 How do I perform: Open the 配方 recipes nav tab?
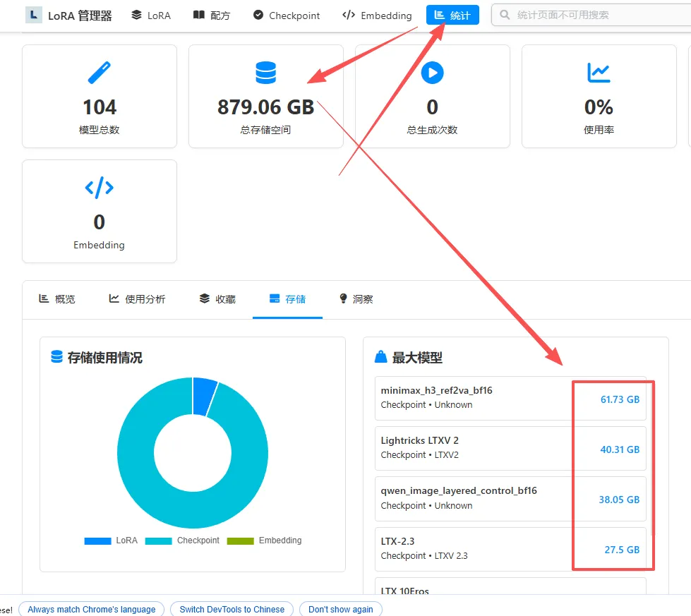(212, 16)
